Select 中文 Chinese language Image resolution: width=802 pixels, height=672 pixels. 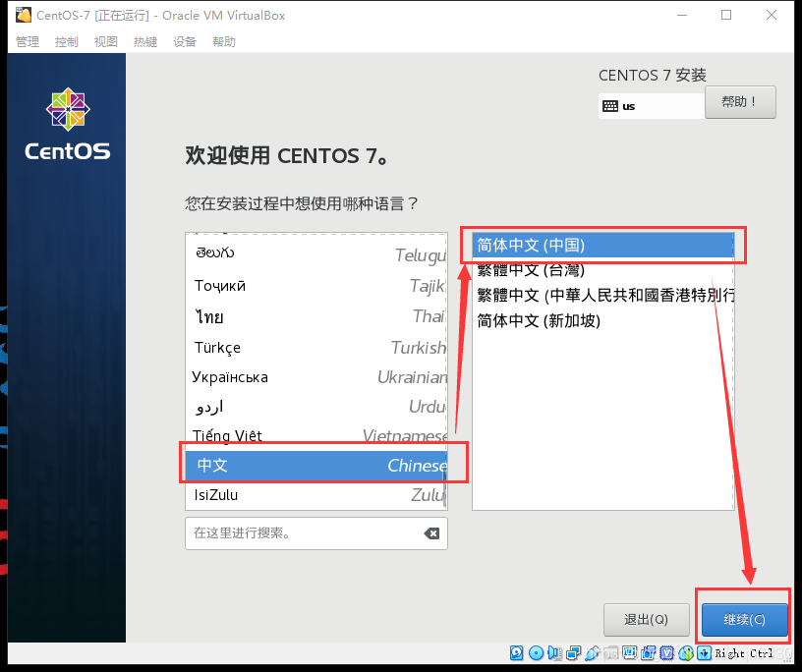315,466
